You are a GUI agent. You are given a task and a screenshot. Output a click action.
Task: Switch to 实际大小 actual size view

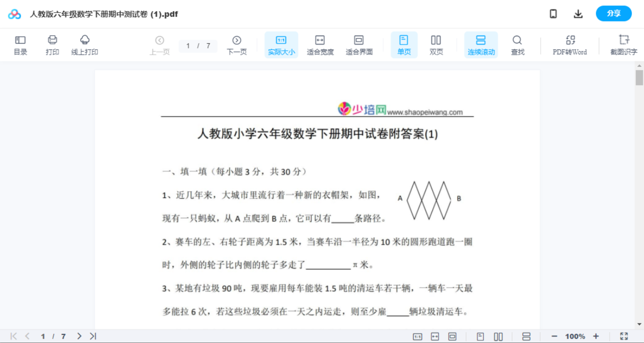[281, 45]
